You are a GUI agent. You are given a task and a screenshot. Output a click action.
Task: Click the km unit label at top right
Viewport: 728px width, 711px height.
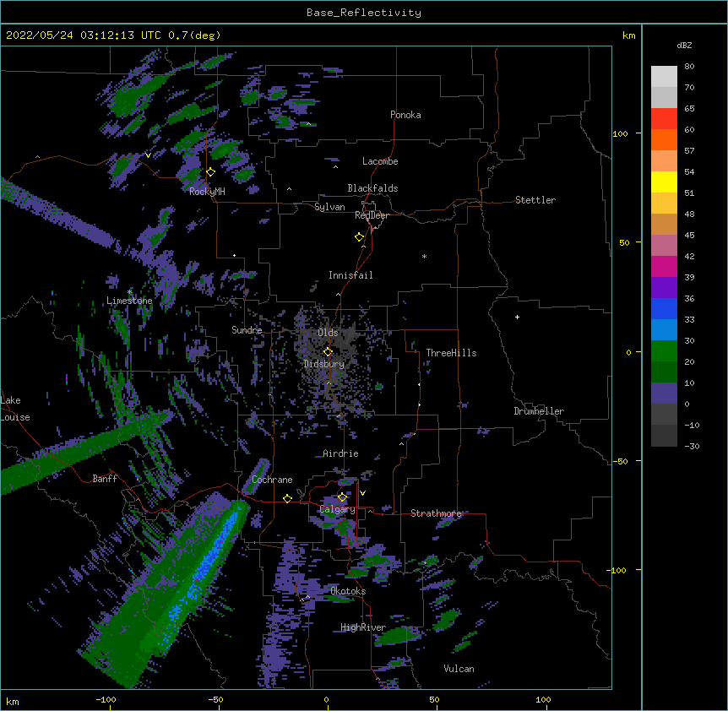pos(628,35)
